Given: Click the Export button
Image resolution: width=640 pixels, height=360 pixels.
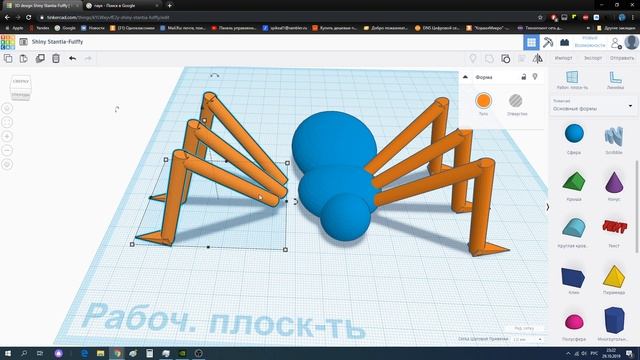Looking at the screenshot, I should coord(593,58).
